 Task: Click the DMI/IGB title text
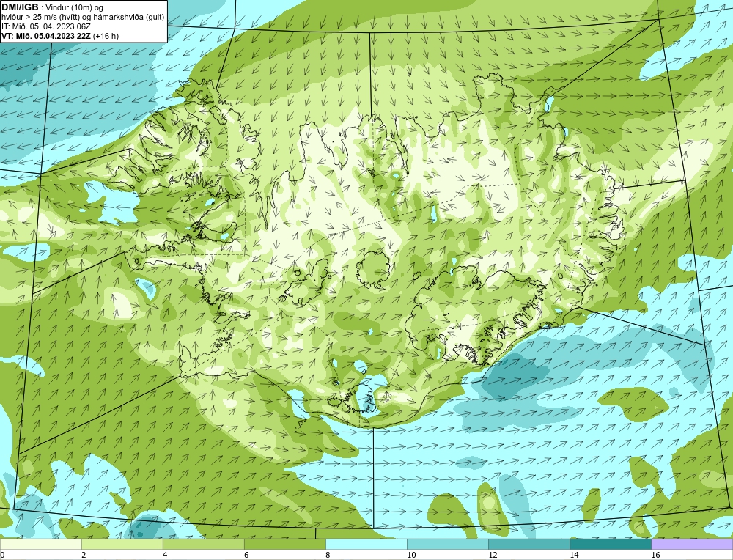pyautogui.click(x=20, y=7)
